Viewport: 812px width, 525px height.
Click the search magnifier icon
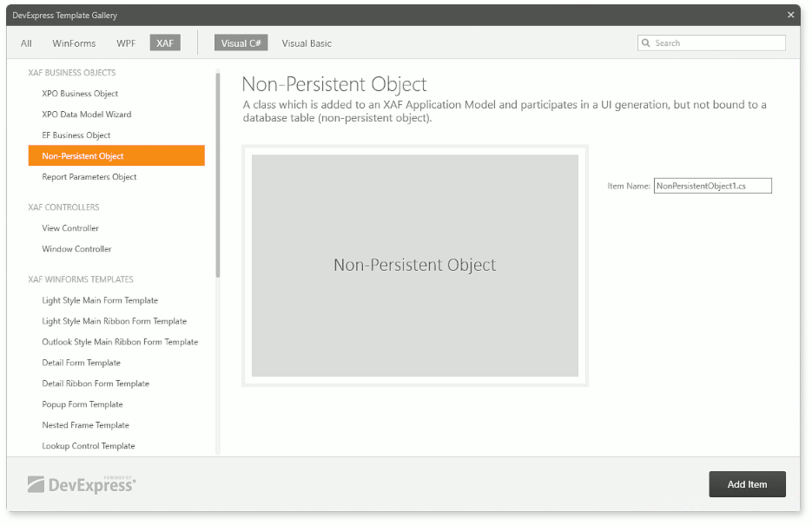(x=644, y=43)
